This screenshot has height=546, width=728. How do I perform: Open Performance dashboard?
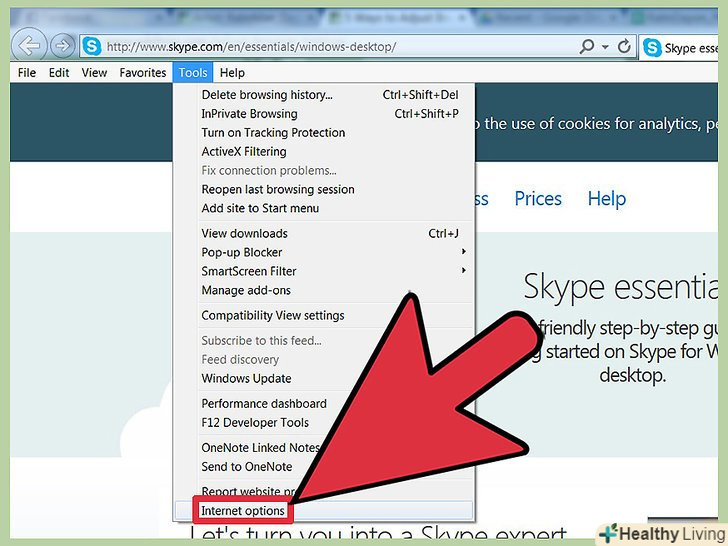pos(264,404)
